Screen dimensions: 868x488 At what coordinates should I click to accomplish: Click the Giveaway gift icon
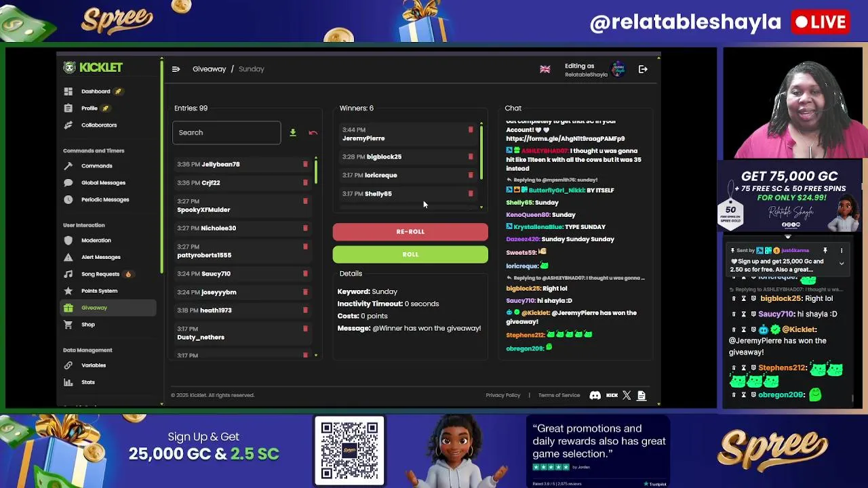pyautogui.click(x=68, y=308)
